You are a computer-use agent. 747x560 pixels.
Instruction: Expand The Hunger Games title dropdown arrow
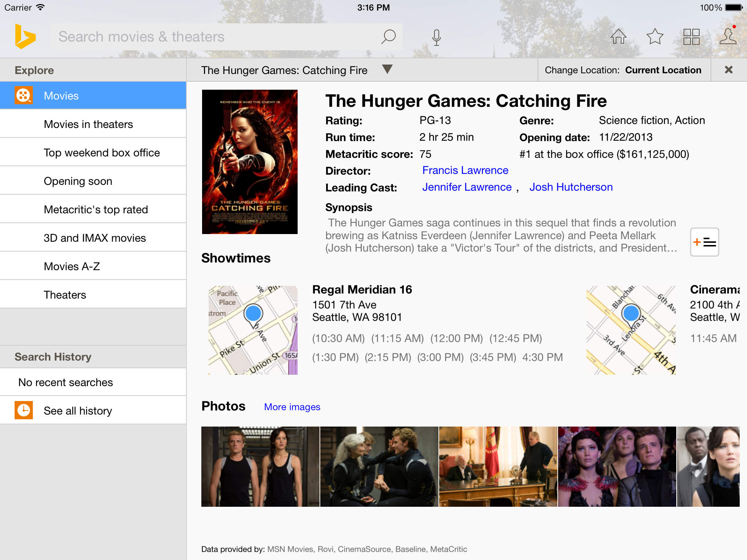[387, 69]
